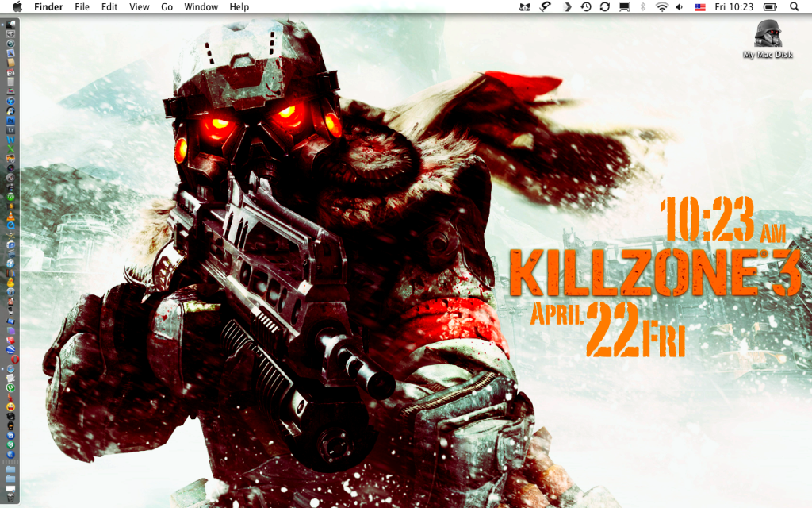Viewport: 812px width, 508px height.
Task: Click the battery status icon
Action: tap(770, 7)
